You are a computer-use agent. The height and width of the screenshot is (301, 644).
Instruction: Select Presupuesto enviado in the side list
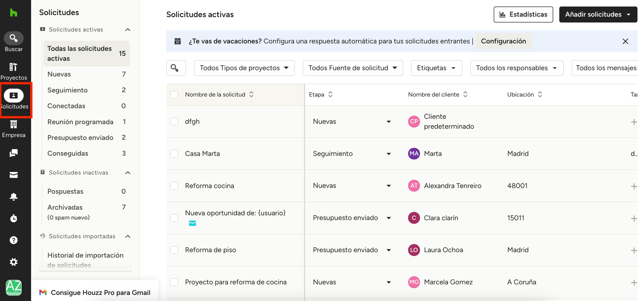(x=87, y=137)
